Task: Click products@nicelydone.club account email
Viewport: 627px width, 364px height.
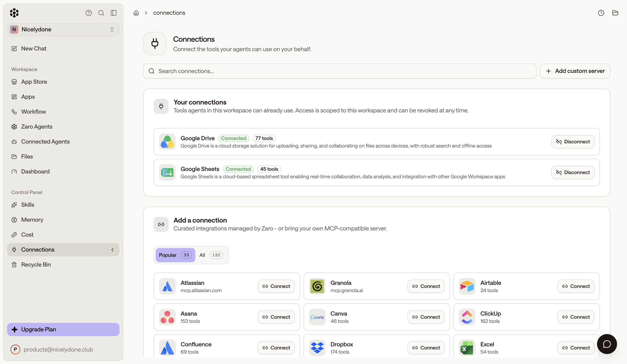Action: [x=58, y=349]
